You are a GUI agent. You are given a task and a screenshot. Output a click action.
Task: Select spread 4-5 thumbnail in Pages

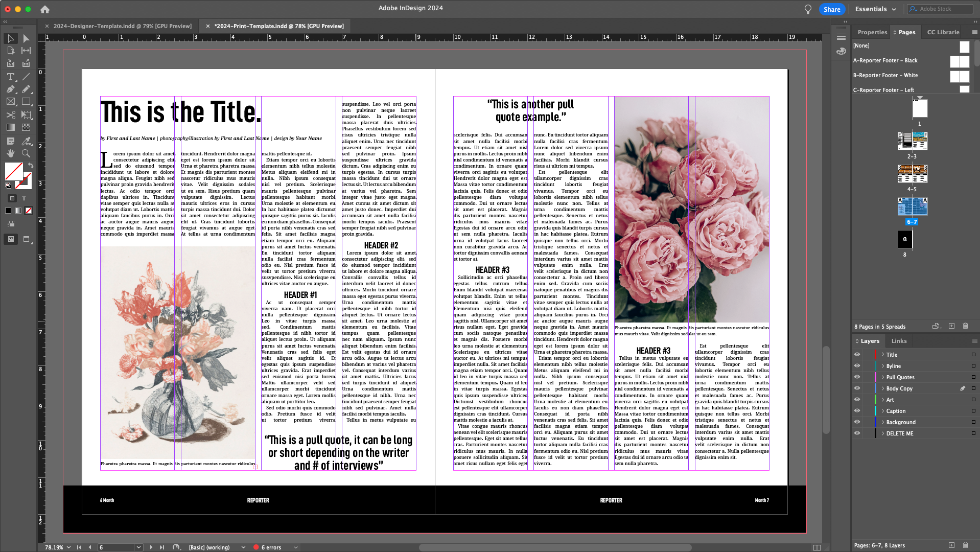[912, 174]
